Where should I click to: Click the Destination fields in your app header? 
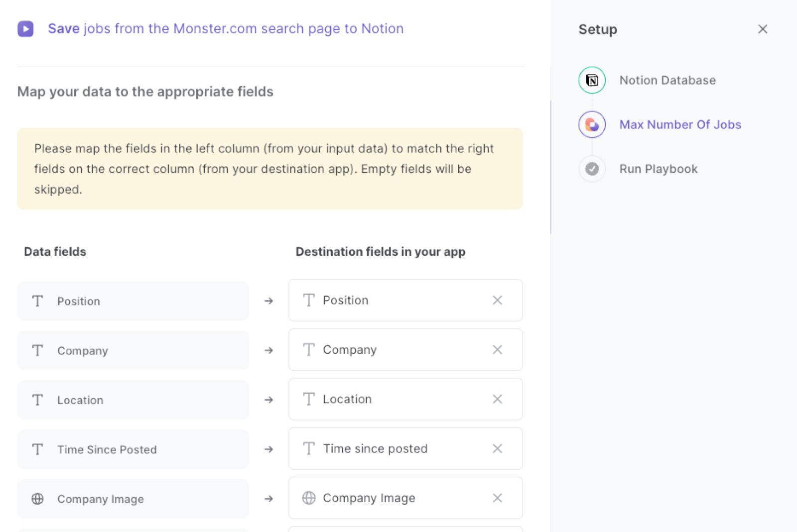(x=381, y=252)
